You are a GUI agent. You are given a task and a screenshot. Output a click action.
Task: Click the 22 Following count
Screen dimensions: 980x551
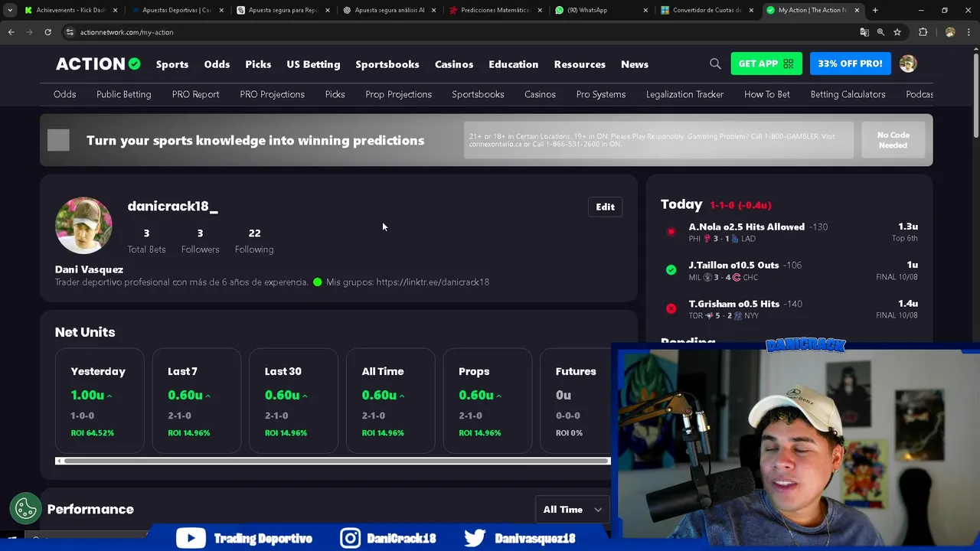tap(254, 240)
